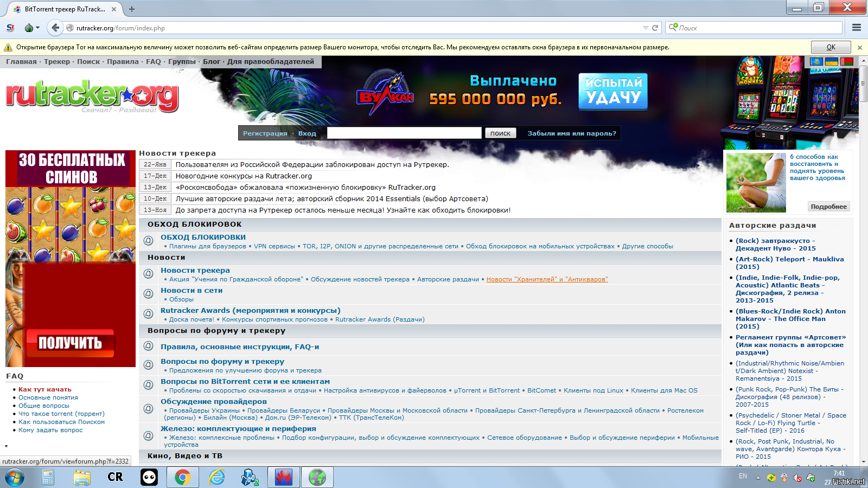The width and height of the screenshot is (868, 488).
Task: Open Internet Explorer from the taskbar
Action: pos(217,478)
